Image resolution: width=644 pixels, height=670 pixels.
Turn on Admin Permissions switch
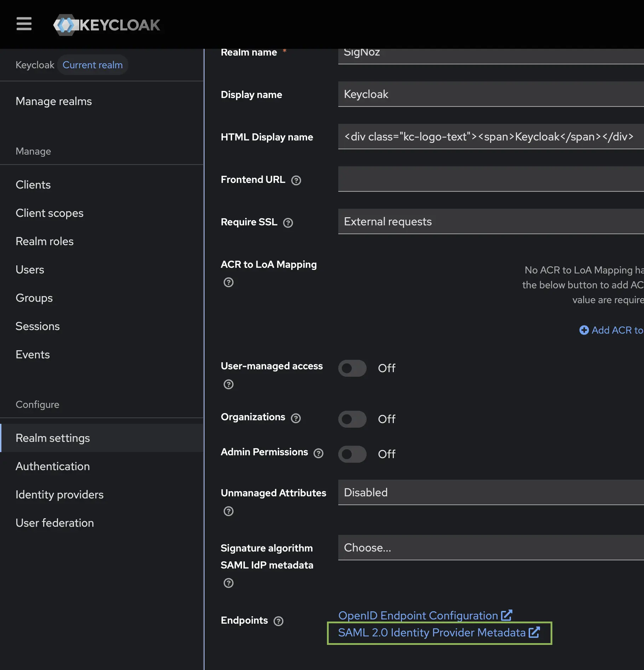tap(352, 454)
